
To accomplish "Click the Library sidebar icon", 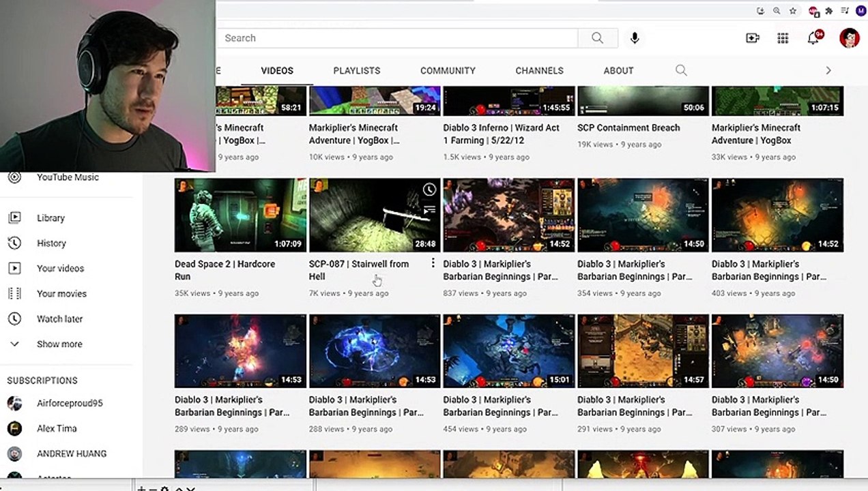I will click(14, 218).
